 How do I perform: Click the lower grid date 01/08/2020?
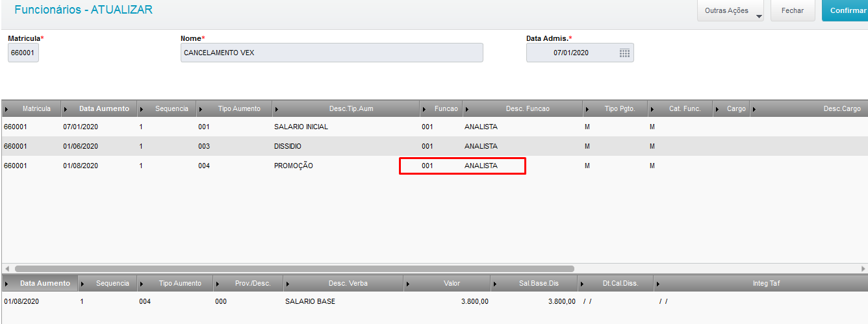[21, 301]
